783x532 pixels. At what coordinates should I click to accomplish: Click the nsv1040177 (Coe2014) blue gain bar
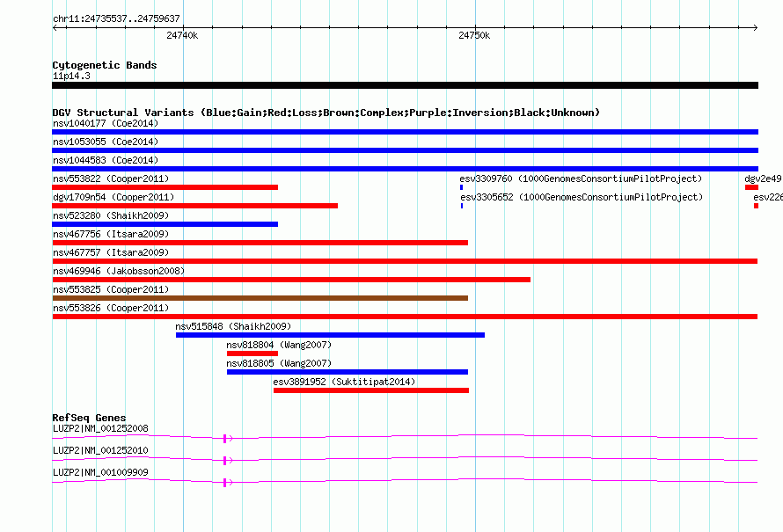405,132
